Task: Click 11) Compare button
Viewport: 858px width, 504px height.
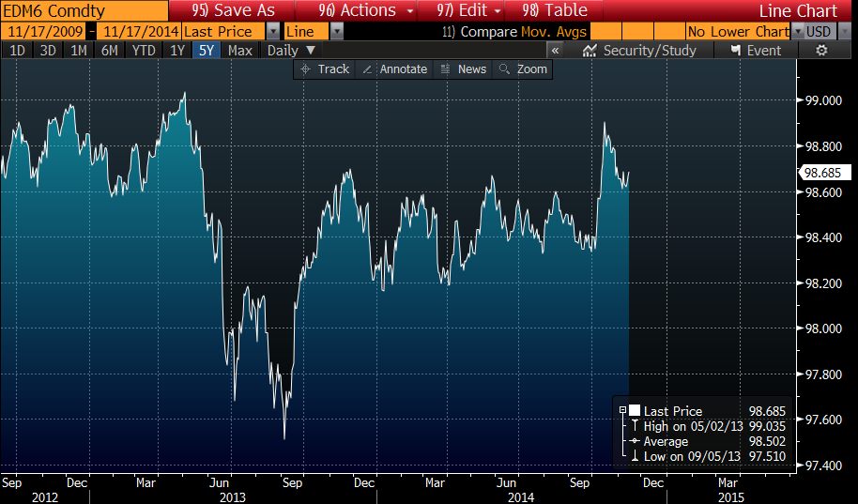Action: coord(480,32)
